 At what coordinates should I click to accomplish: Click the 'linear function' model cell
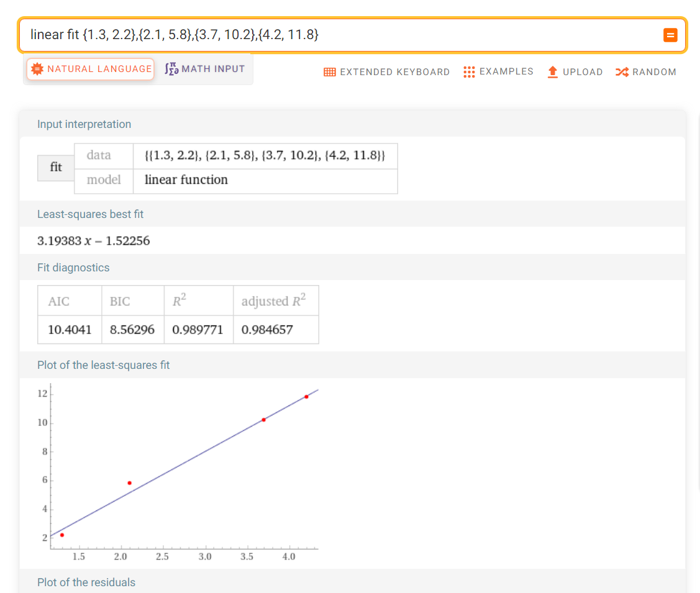tap(186, 180)
